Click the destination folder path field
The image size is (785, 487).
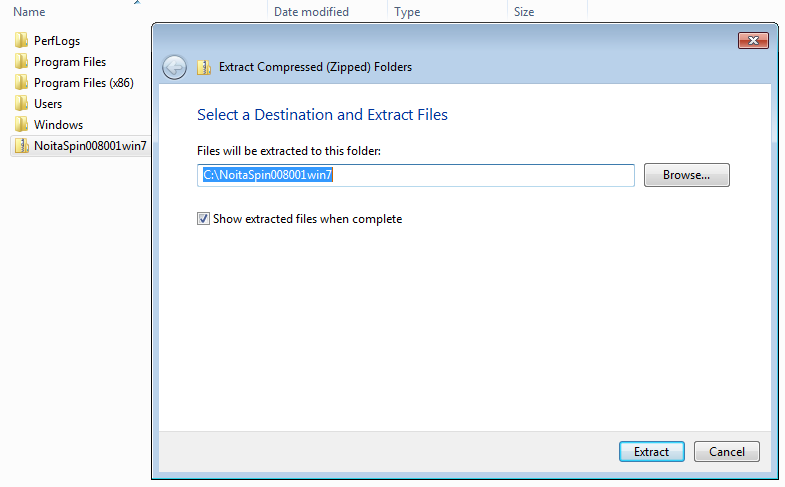pos(416,175)
